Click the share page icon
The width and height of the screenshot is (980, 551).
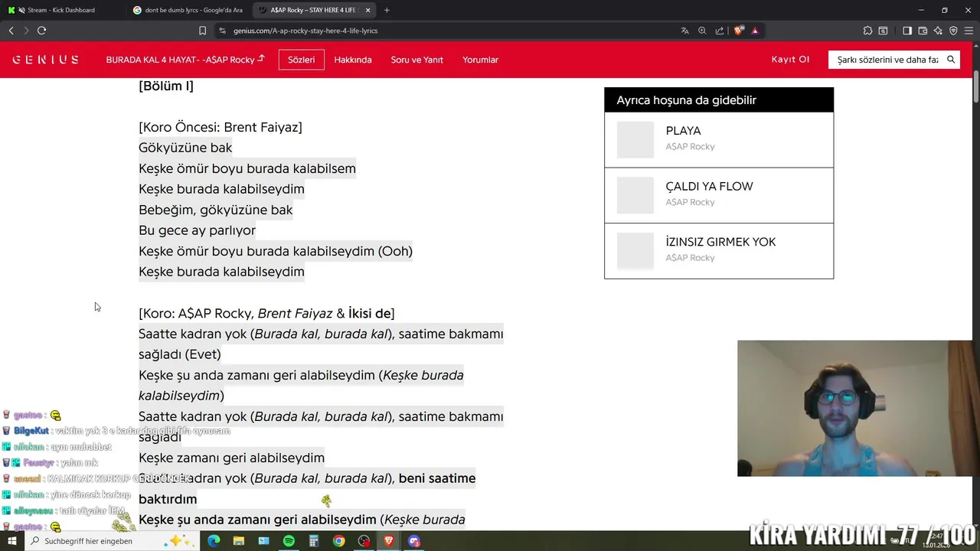tap(720, 31)
